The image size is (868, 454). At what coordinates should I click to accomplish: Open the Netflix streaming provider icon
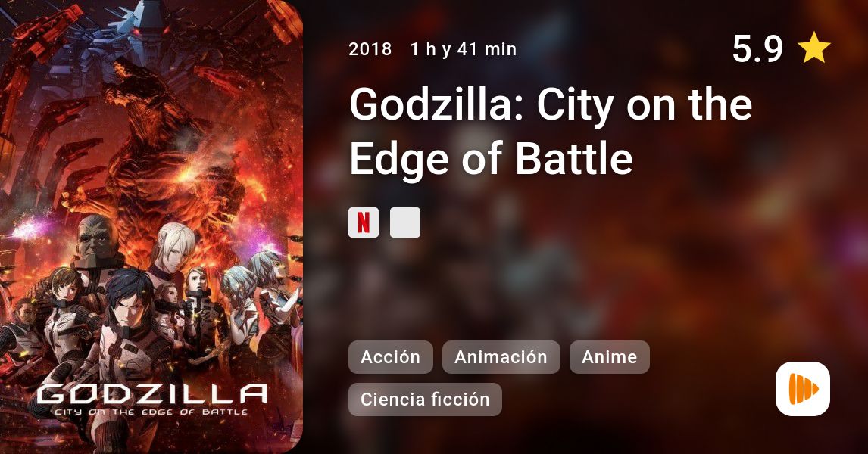(x=363, y=222)
